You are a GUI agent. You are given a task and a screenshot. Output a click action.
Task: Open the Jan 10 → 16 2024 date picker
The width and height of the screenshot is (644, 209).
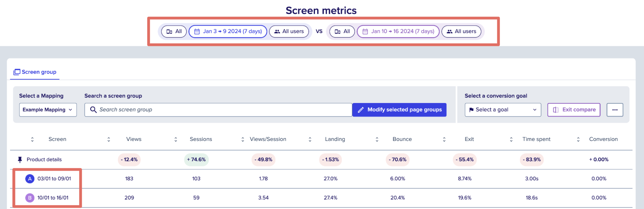[x=398, y=32]
